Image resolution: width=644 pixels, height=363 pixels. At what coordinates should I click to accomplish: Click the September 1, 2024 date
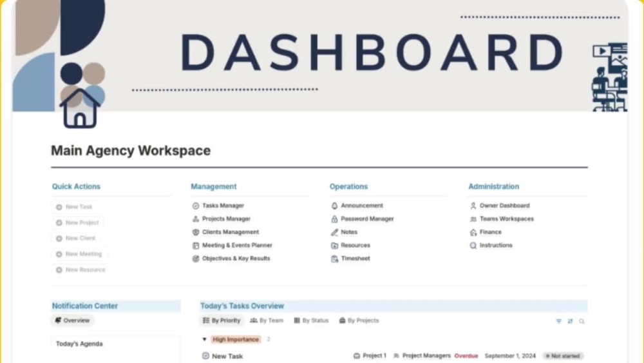coord(510,356)
